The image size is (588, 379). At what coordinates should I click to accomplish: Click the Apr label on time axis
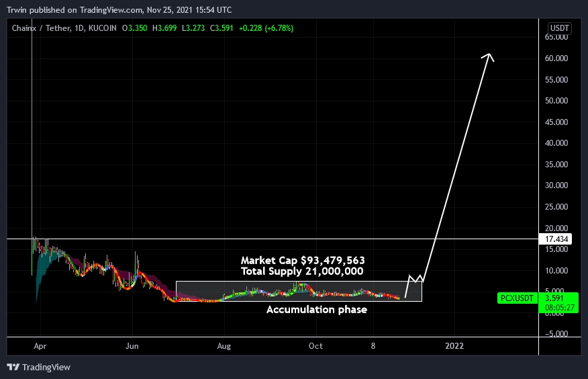(40, 346)
